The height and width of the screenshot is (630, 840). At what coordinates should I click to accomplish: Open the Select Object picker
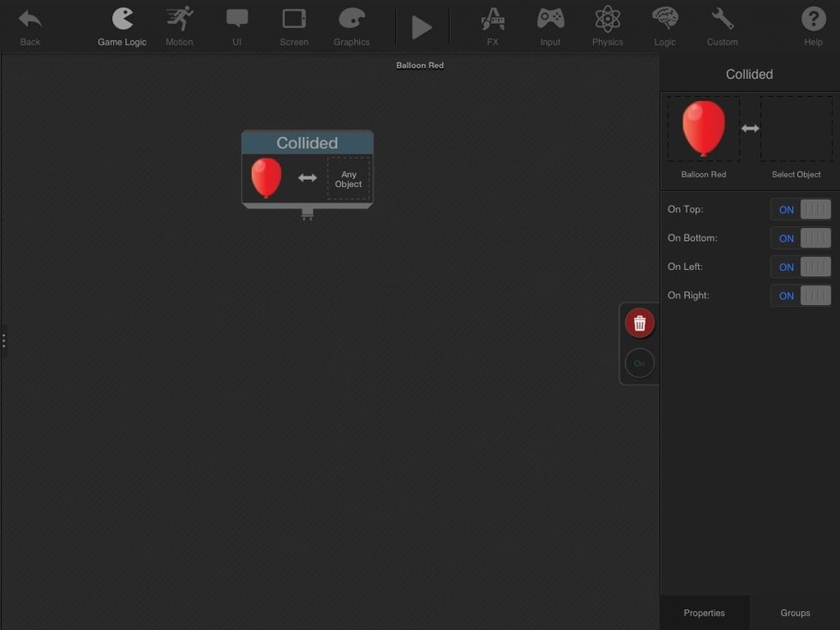click(x=795, y=127)
